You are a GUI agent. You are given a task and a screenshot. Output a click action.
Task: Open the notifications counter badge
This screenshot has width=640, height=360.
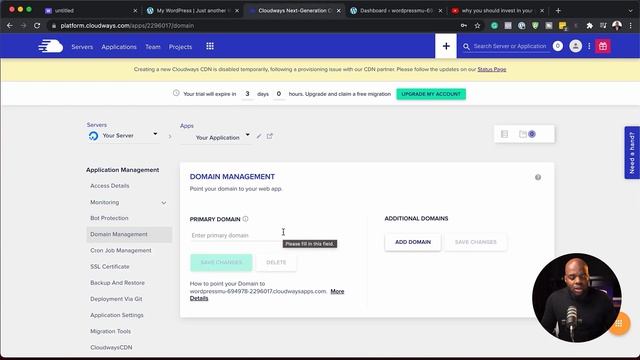558,46
